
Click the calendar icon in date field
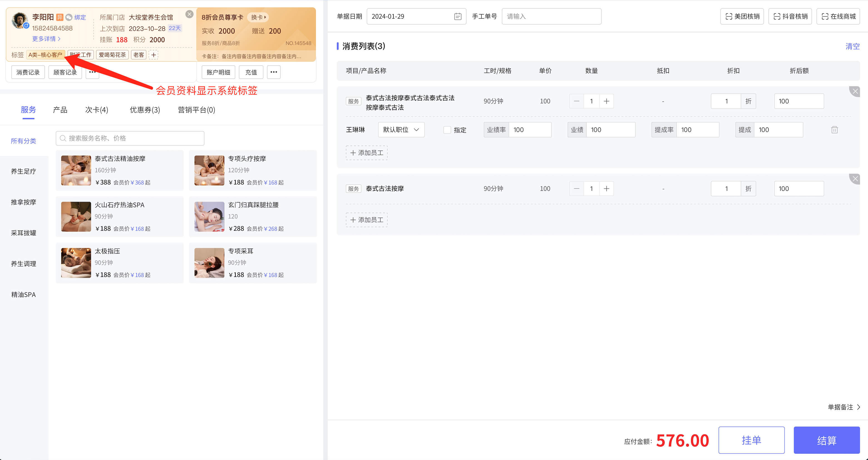click(x=457, y=16)
